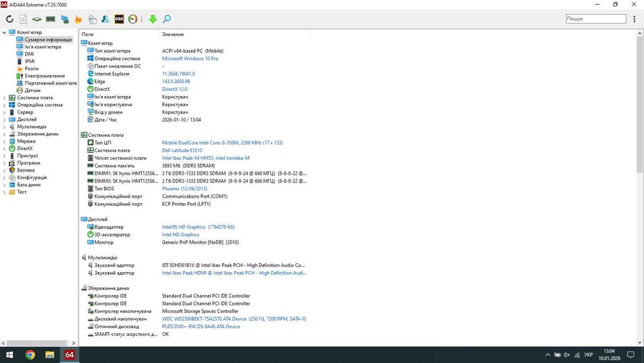This screenshot has height=363, width=644.
Task: Click the magnifier search toolbar icon
Action: (167, 19)
